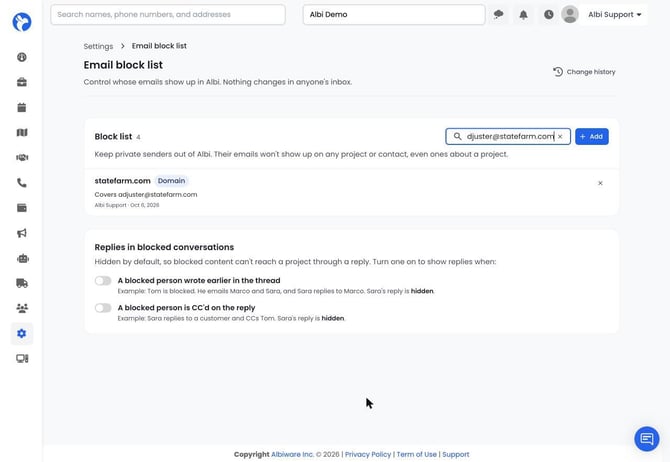Open the Term of Use link
Image resolution: width=670 pixels, height=462 pixels.
(x=417, y=454)
